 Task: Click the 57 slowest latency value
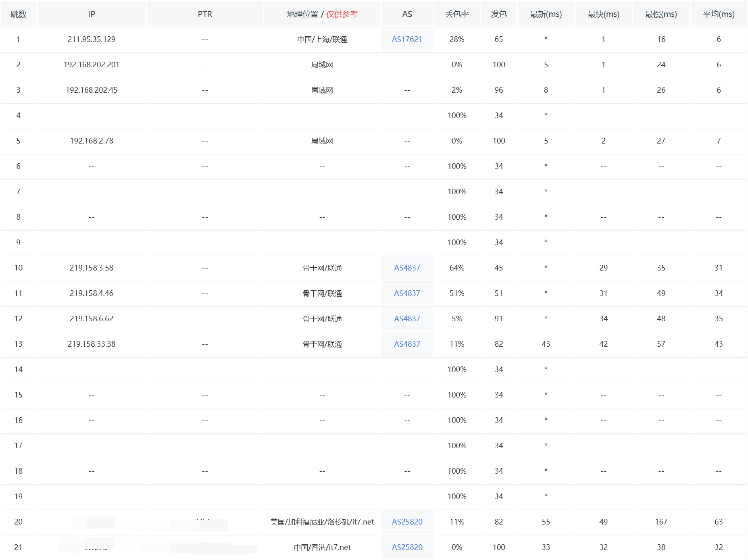point(661,344)
